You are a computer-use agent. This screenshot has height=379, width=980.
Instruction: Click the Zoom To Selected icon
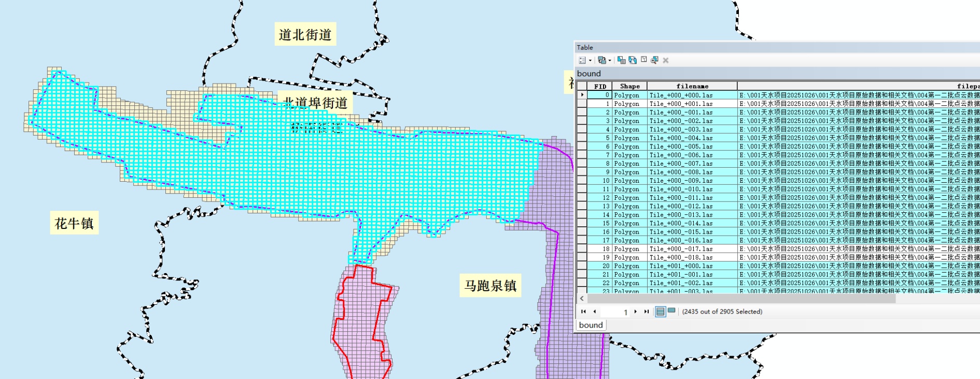pyautogui.click(x=654, y=60)
